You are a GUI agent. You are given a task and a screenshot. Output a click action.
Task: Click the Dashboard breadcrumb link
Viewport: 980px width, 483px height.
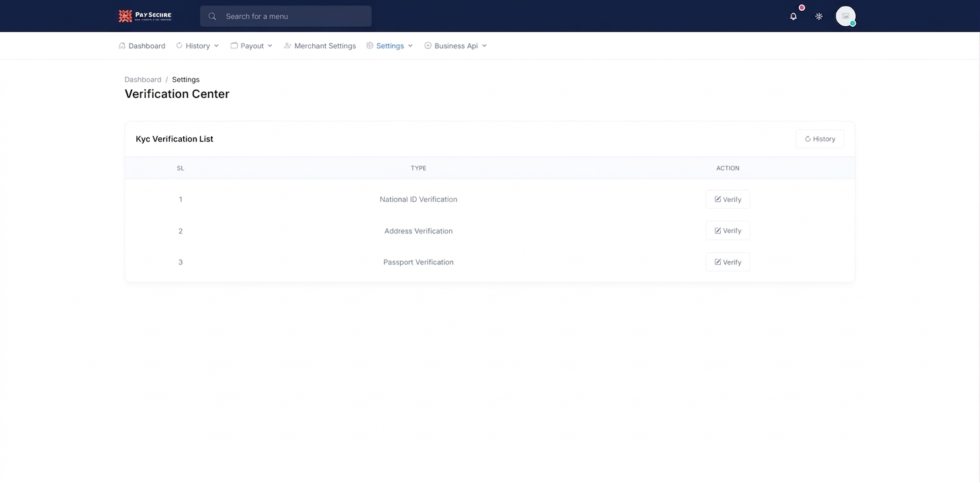pyautogui.click(x=143, y=79)
